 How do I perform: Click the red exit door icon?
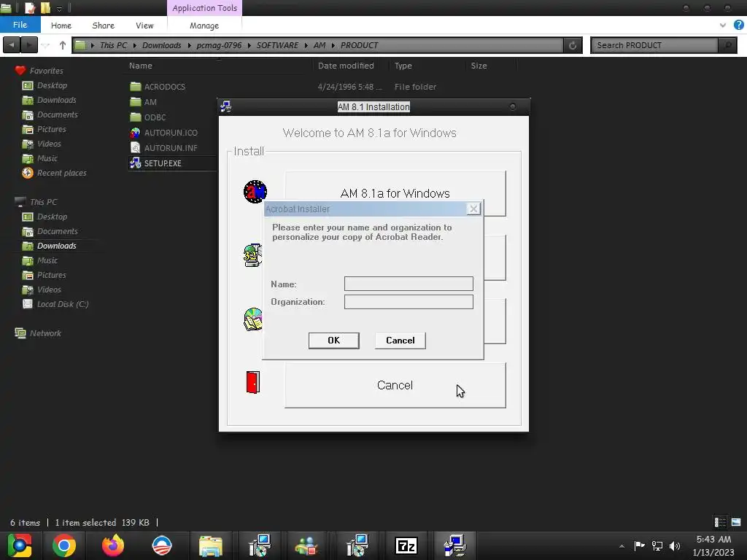point(253,382)
